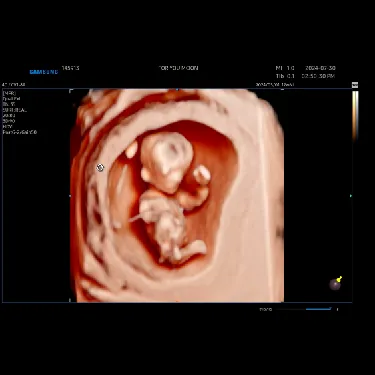375x375 pixels.
Task: Click the date text 2024-07-30
Action: [x=320, y=68]
